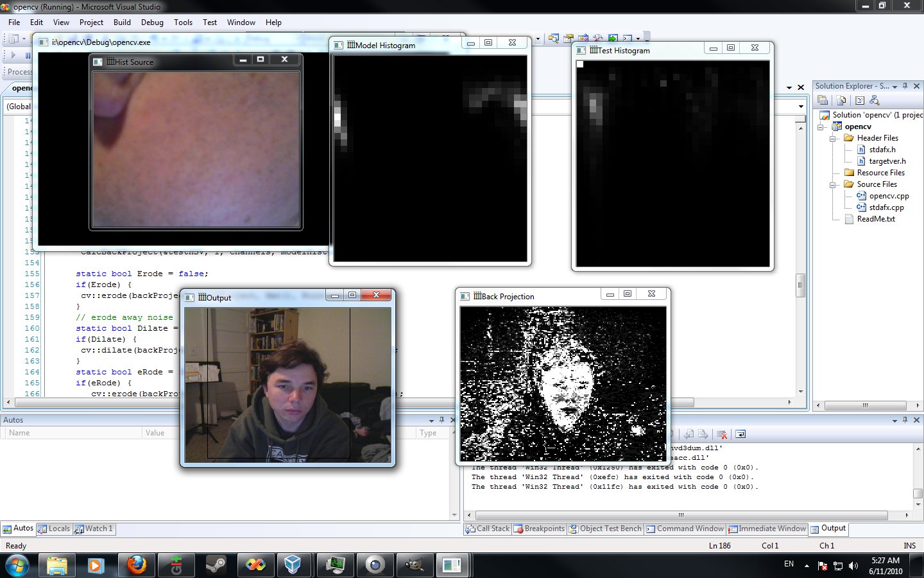
Task: Open the File menu
Action: (x=14, y=22)
